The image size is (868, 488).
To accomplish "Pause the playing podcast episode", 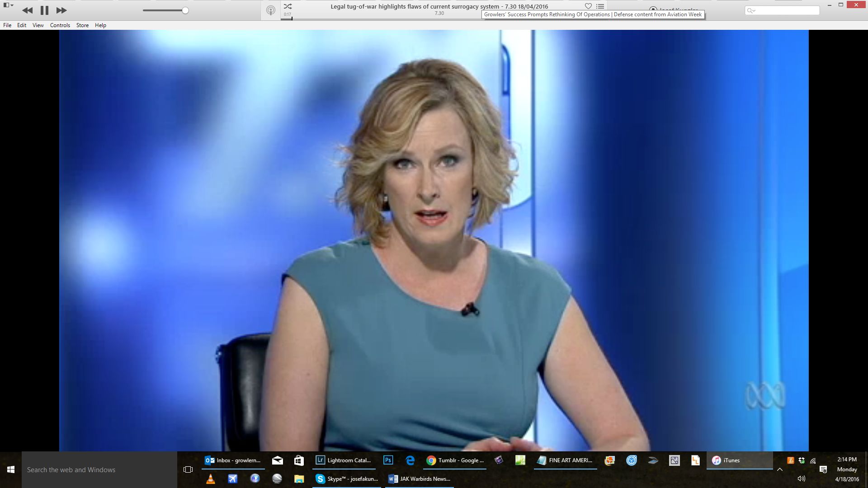I will click(x=44, y=10).
